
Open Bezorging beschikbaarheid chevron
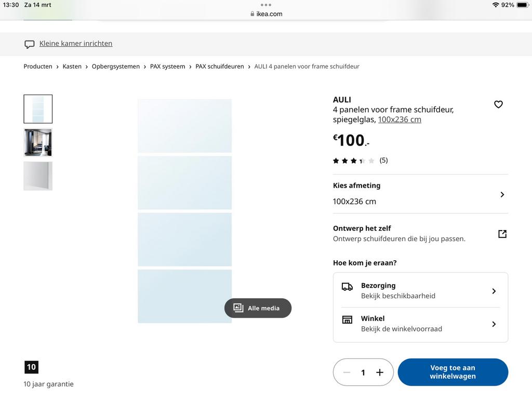pyautogui.click(x=494, y=291)
